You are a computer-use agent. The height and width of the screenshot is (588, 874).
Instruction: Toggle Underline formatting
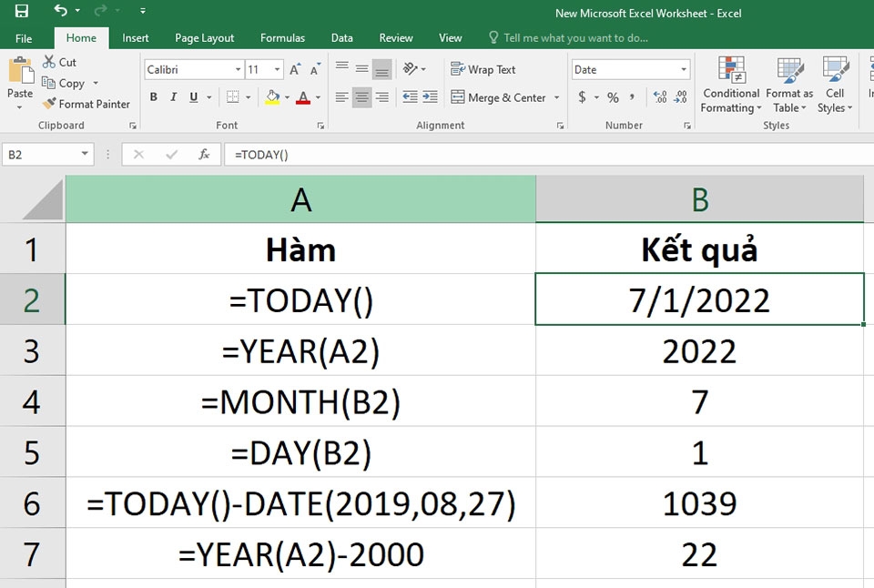[193, 97]
